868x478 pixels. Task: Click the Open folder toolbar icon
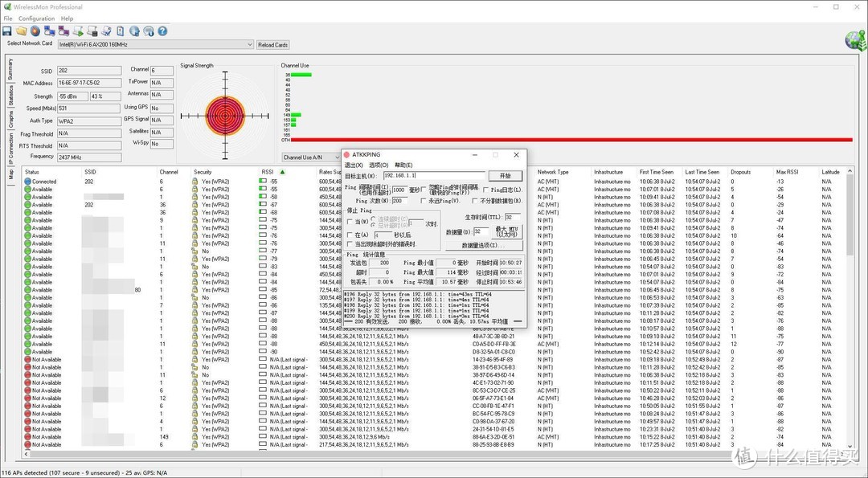click(x=21, y=31)
